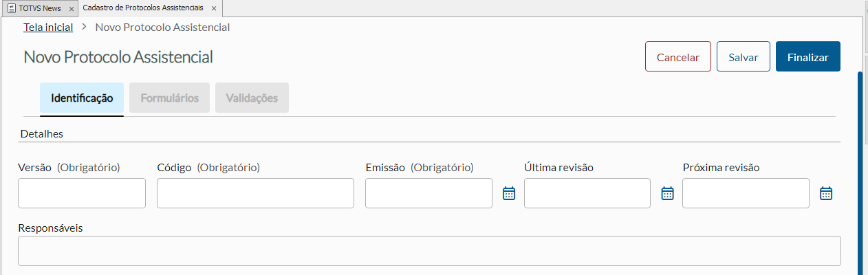This screenshot has height=275, width=868.
Task: Close the TOTVS News tab
Action: (x=72, y=9)
